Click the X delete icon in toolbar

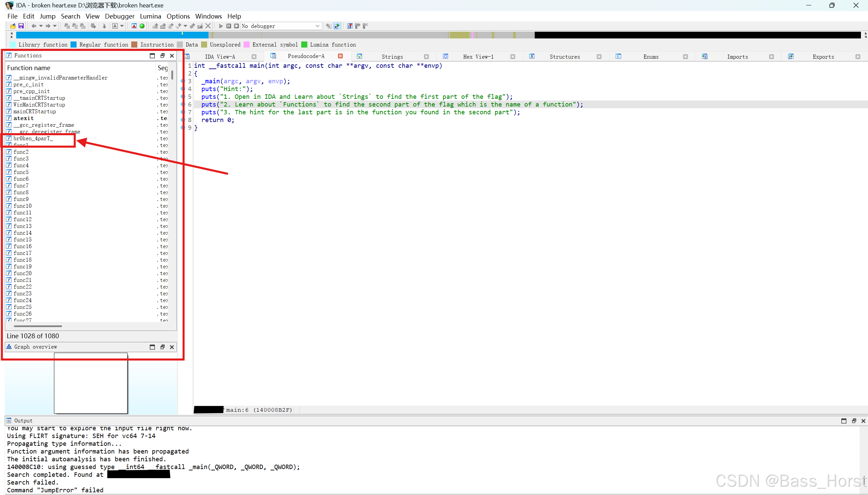208,26
